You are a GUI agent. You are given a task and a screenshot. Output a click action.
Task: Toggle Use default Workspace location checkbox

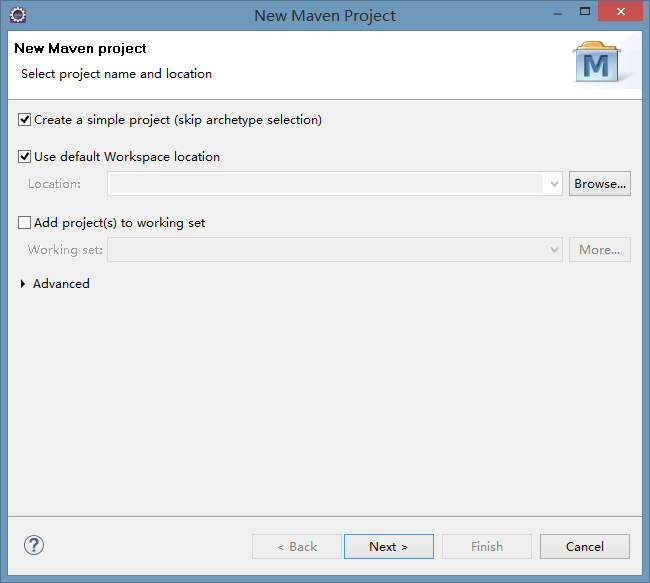tap(24, 157)
